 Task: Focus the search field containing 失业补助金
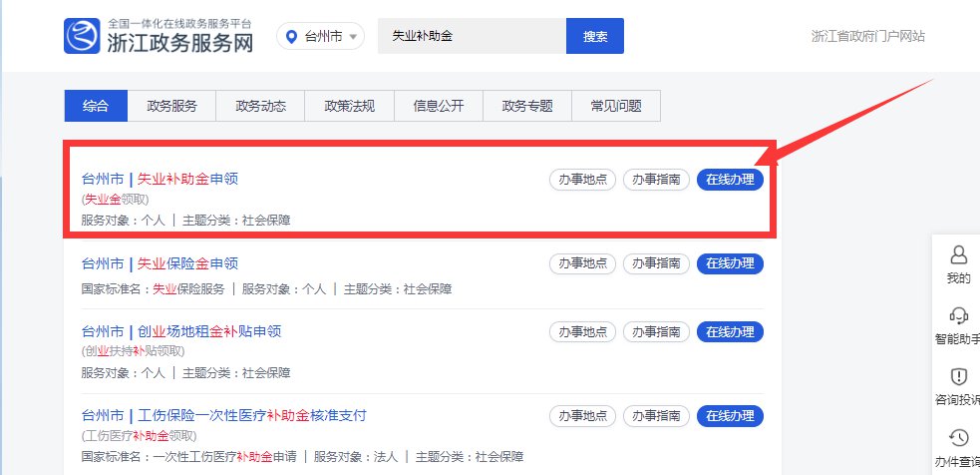click(x=473, y=36)
